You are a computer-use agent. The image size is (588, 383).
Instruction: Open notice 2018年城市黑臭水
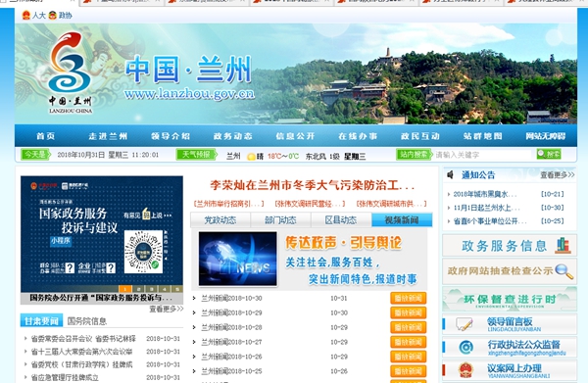484,194
